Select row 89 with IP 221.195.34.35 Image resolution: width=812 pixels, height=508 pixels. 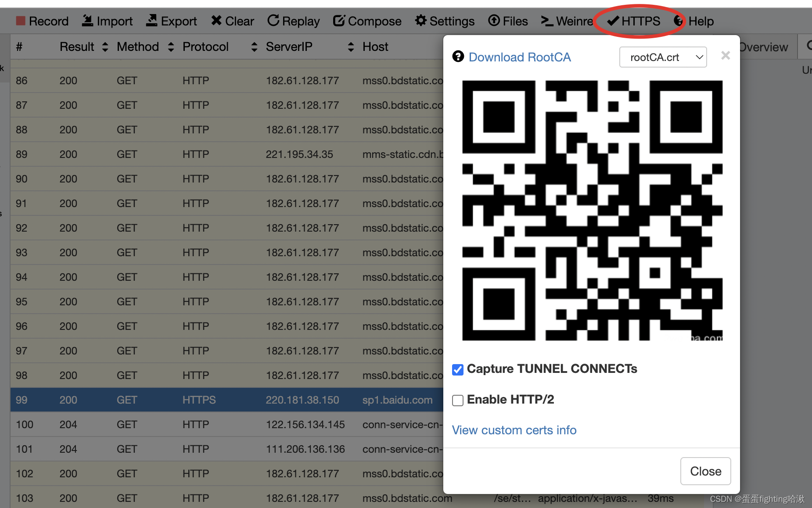[227, 154]
